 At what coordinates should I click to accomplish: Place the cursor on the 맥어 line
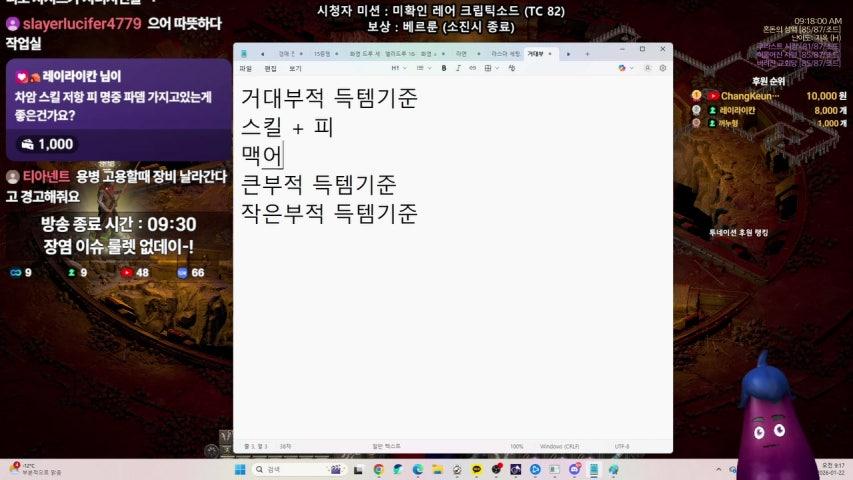coord(262,156)
